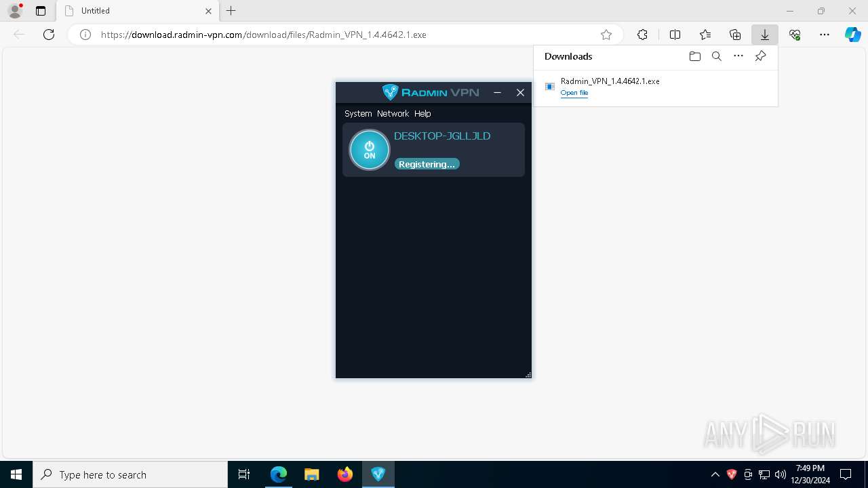This screenshot has height=488, width=868.
Task: Refresh the current page
Action: (49, 35)
